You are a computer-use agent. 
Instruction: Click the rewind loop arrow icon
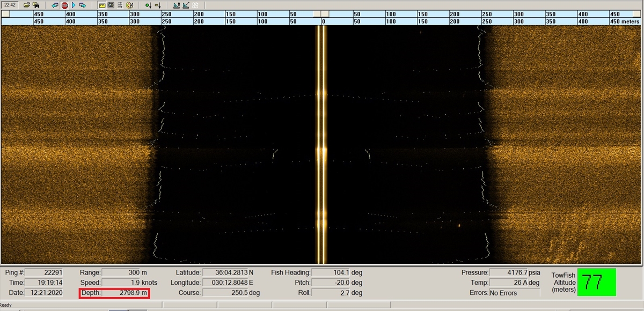[x=55, y=5]
